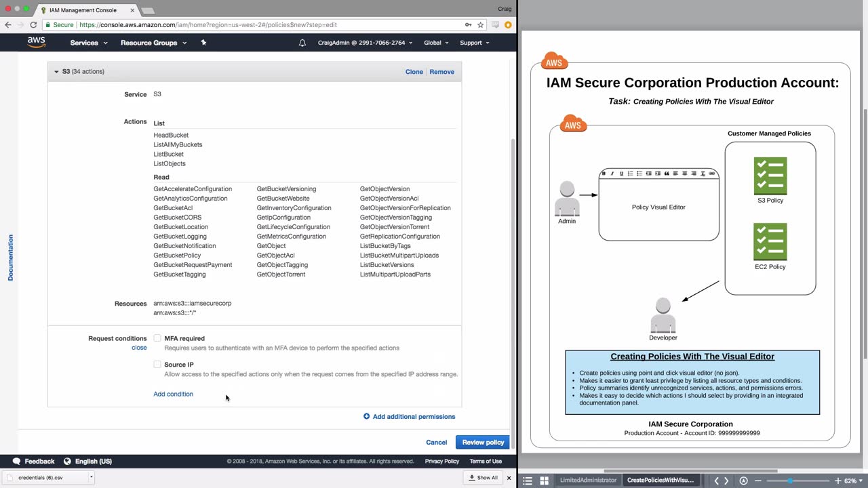Click the S3 Policy icon in diagram
868x488 pixels.
pos(770,176)
